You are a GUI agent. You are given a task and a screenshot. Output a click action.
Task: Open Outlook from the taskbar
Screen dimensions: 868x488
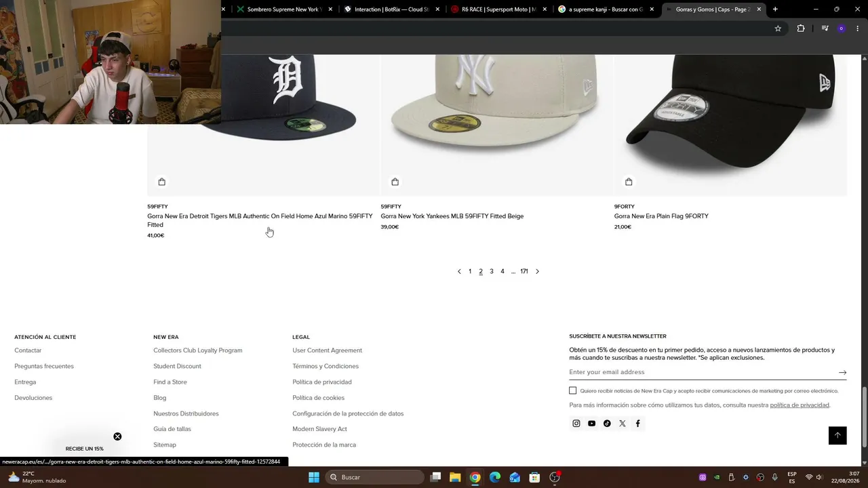pos(515,477)
